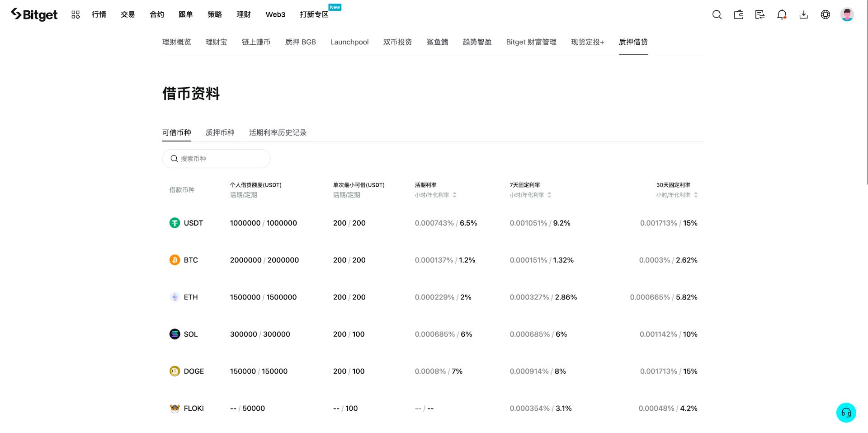
Task: Open the notifications bell
Action: click(x=782, y=14)
